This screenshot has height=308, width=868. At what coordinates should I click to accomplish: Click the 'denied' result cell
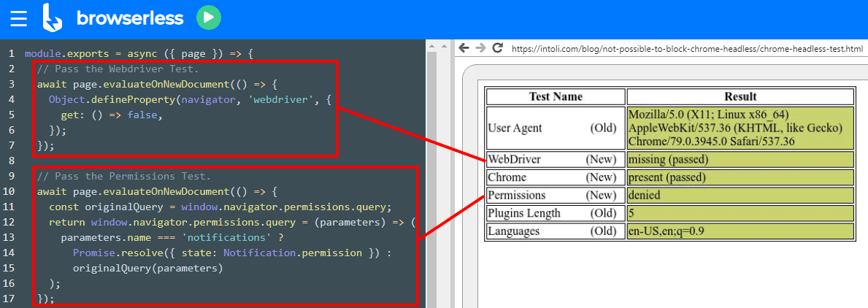pyautogui.click(x=740, y=195)
